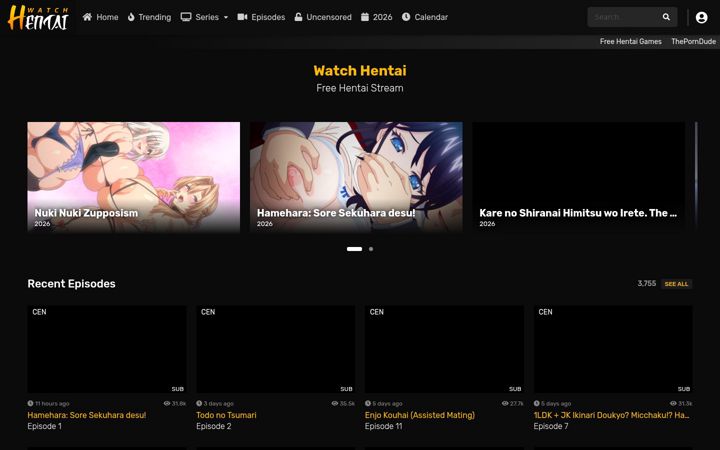Open the Nuki Nuki Zupposism slider card
The image size is (720, 450).
pyautogui.click(x=134, y=177)
